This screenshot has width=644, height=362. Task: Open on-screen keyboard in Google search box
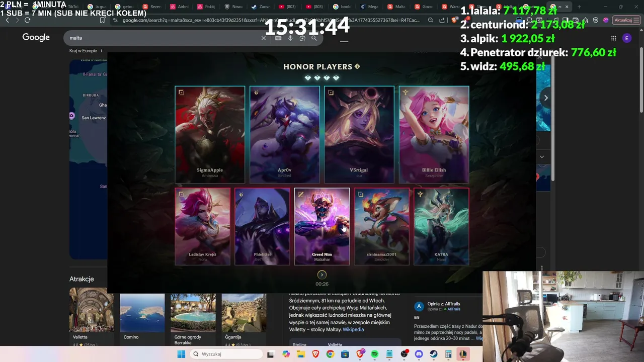pos(278,38)
